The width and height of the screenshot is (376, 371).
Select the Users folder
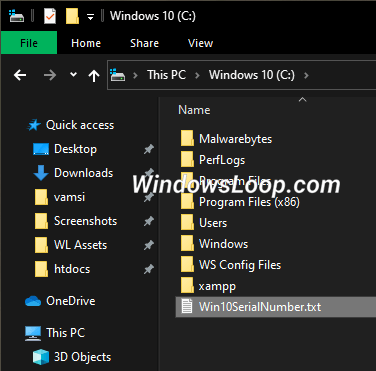pyautogui.click(x=213, y=223)
